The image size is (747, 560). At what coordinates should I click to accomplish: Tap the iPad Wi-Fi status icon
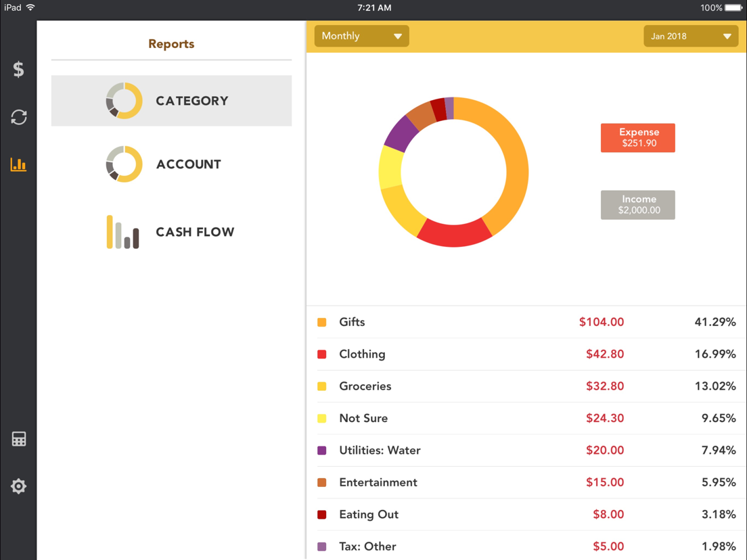coord(30,7)
